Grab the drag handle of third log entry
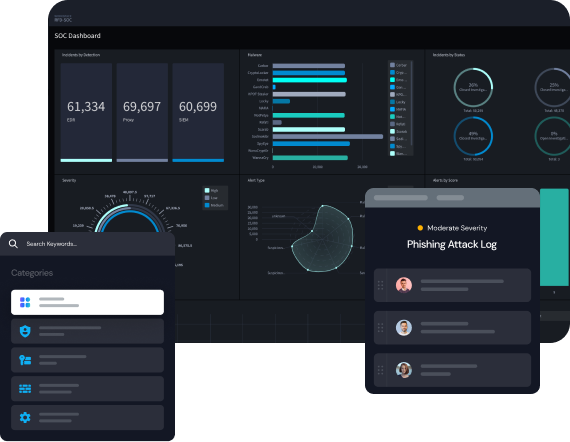The image size is (570, 442). (380, 370)
